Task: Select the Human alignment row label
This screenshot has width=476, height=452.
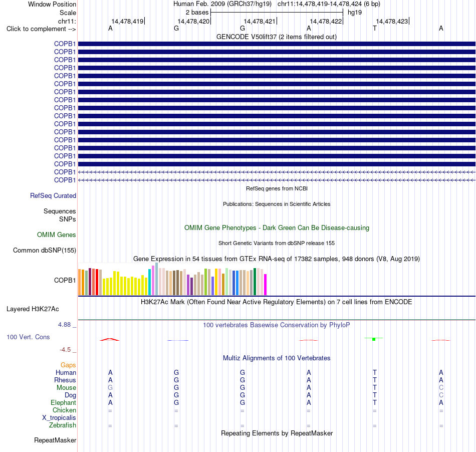Action: click(x=66, y=372)
